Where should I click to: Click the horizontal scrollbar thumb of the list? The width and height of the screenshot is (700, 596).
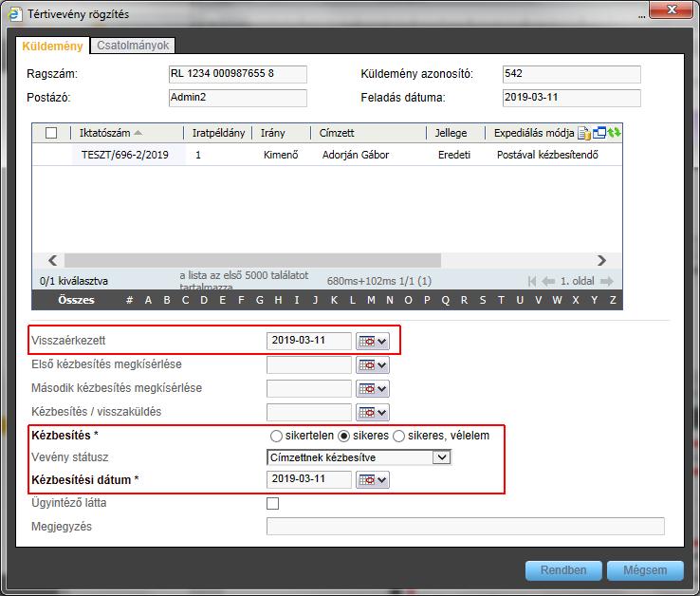pyautogui.click(x=252, y=260)
